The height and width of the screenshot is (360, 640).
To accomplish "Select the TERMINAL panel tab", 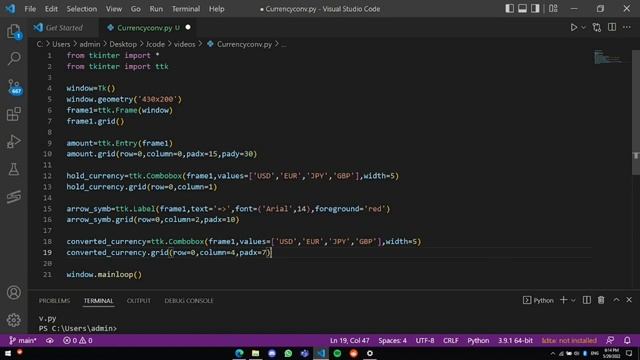I will pyautogui.click(x=98, y=300).
